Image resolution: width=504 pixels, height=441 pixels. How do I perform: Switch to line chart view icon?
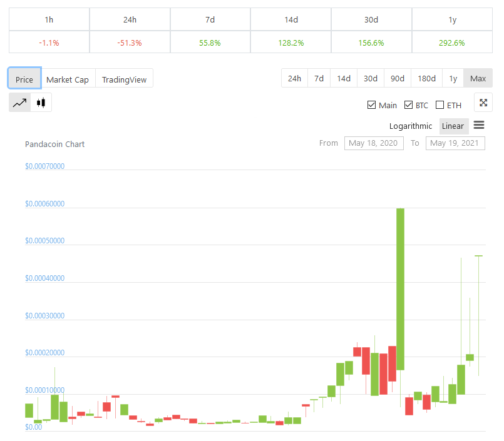tap(19, 103)
